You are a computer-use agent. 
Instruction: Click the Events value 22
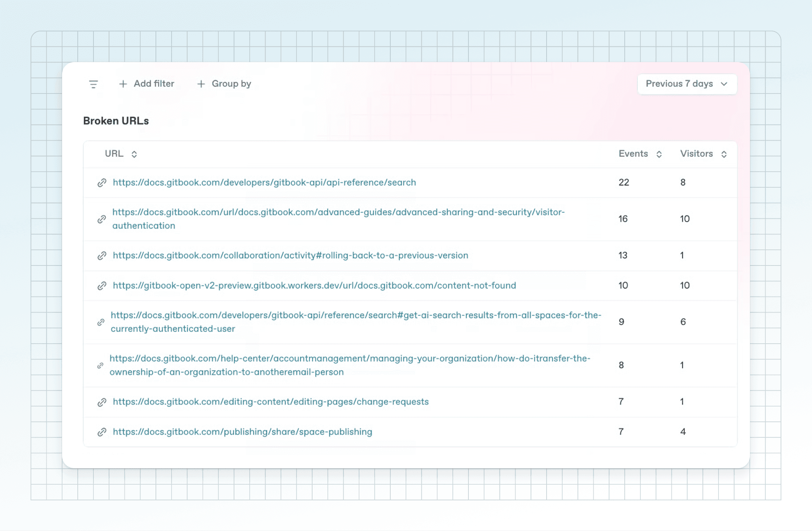624,182
